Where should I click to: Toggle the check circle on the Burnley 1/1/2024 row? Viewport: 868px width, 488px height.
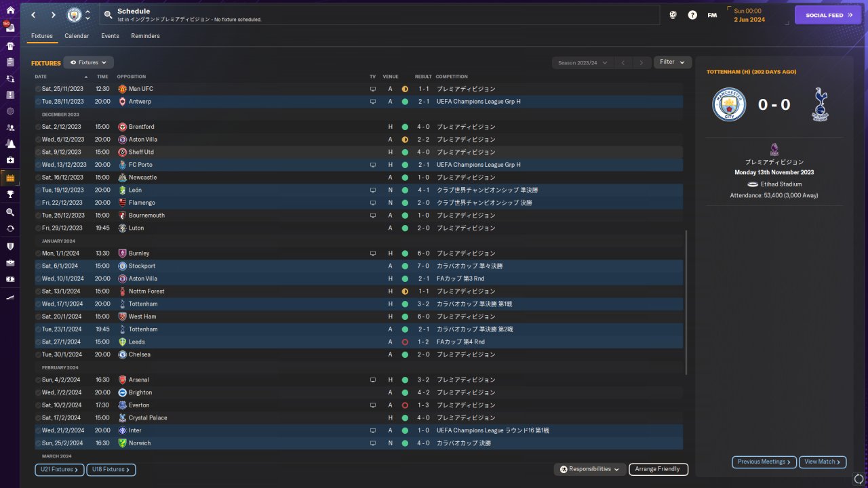tap(38, 253)
